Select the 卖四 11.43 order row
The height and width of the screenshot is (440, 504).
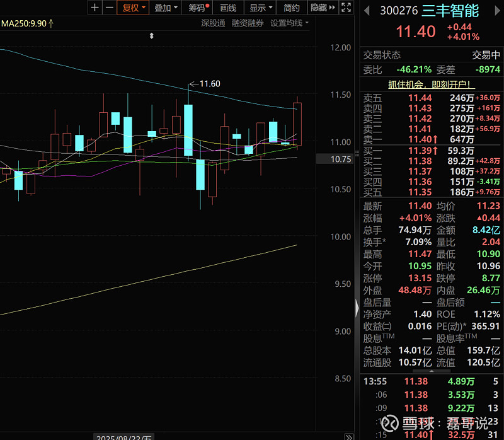[432, 108]
